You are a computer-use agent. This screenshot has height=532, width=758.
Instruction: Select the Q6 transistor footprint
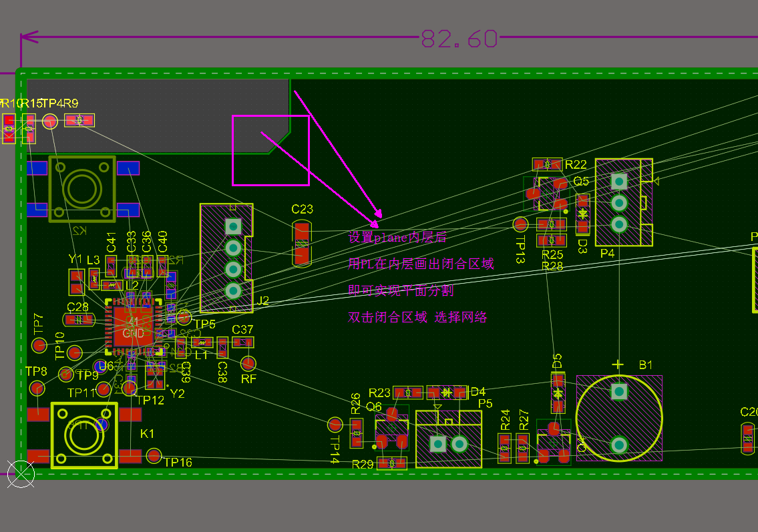click(x=392, y=428)
